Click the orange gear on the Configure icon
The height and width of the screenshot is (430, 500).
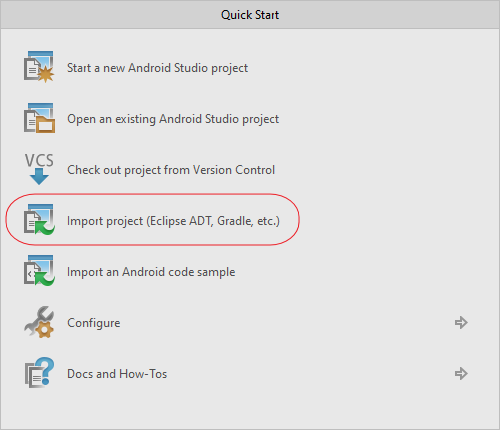(45, 329)
